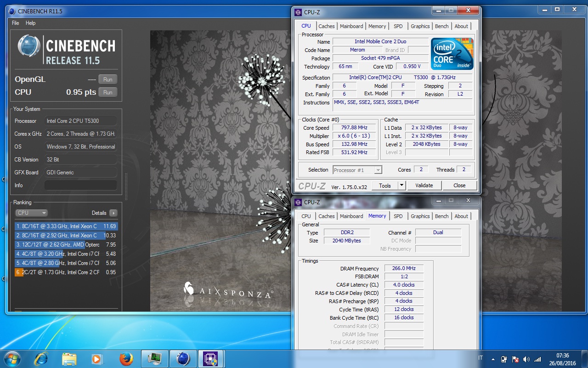Open volume control in system tray
Image resolution: width=588 pixels, height=368 pixels.
click(526, 359)
